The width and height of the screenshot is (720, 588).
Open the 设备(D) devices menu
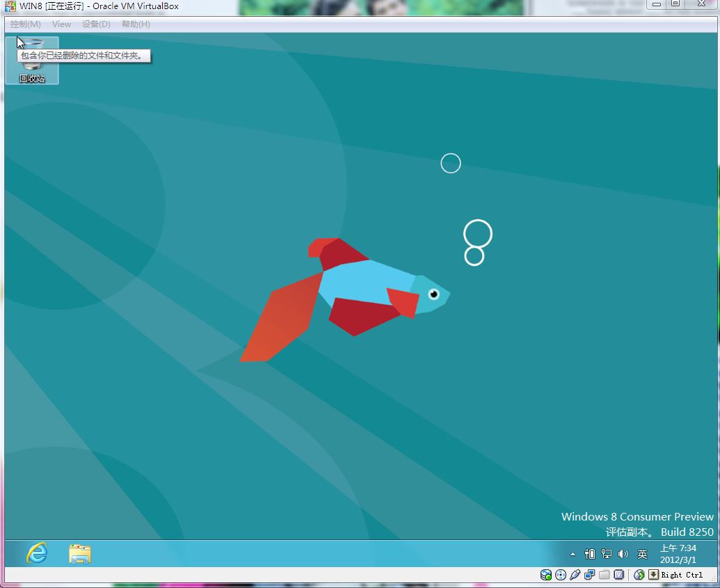tap(96, 24)
